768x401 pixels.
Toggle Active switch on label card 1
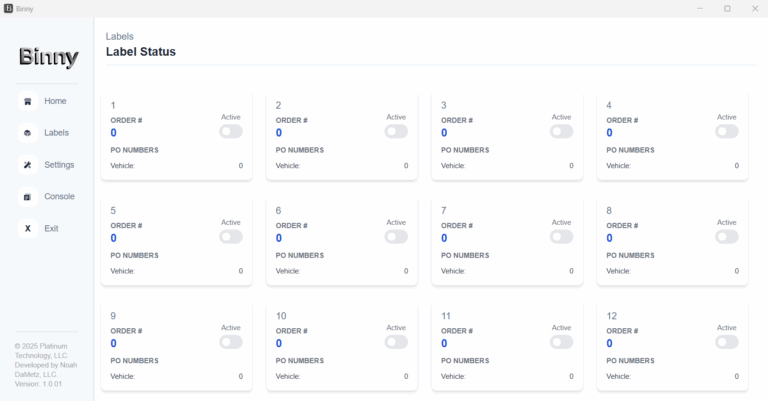[x=231, y=131]
